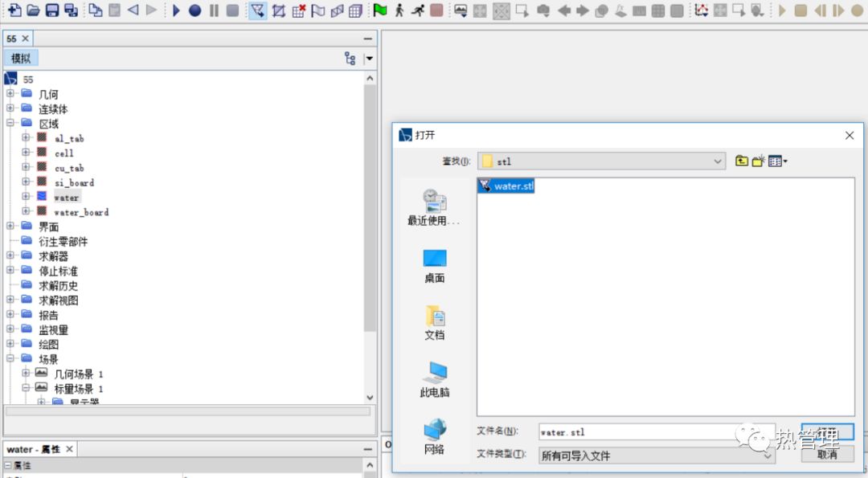The height and width of the screenshot is (478, 868).
Task: Go to 桌面 desktop in places bar
Action: (435, 266)
